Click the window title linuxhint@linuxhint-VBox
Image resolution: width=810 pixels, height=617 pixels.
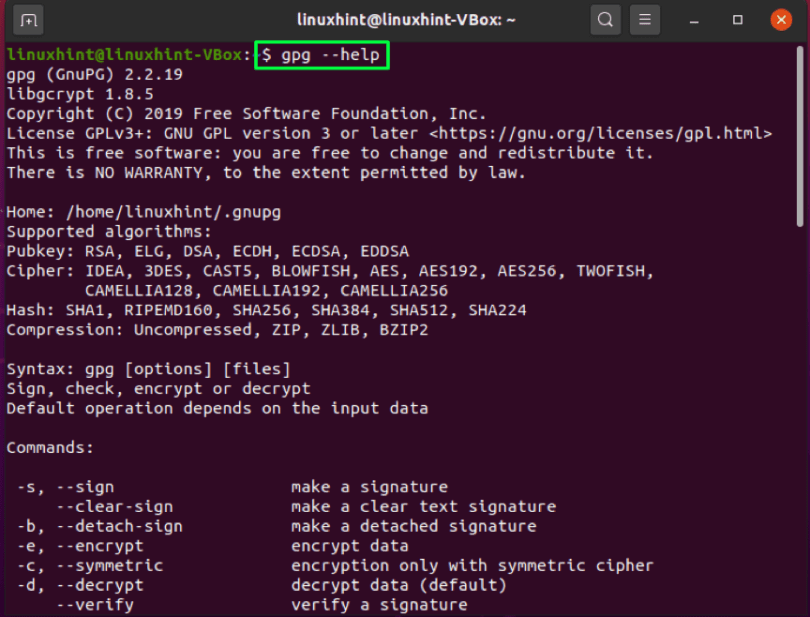(x=403, y=19)
